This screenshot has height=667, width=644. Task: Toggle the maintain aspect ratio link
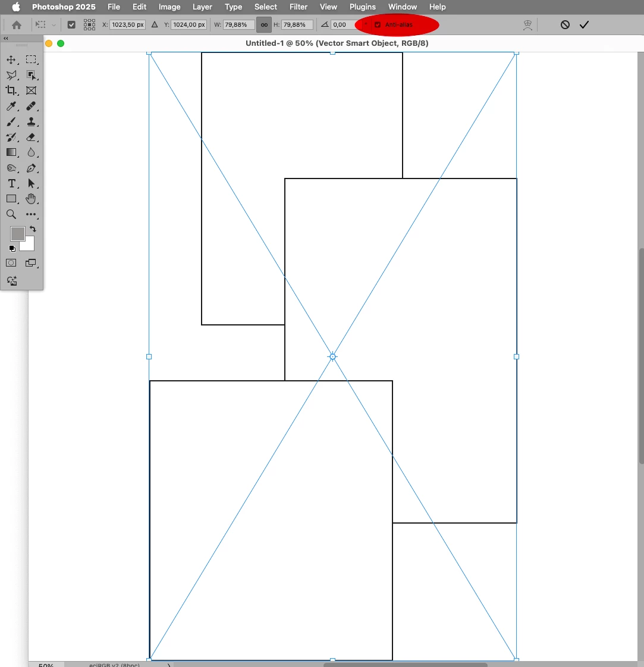[264, 24]
